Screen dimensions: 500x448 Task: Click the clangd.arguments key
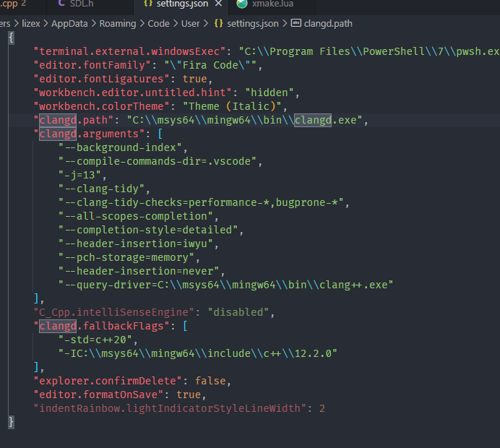coord(90,134)
